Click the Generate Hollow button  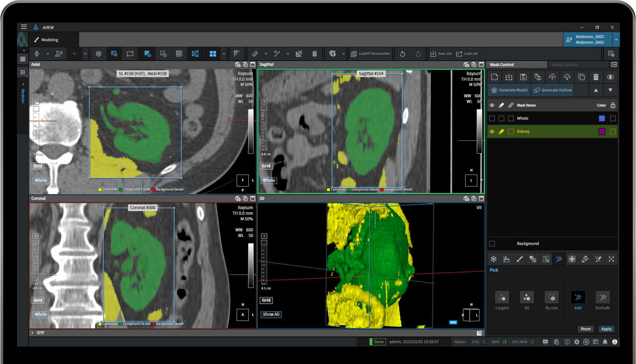553,90
